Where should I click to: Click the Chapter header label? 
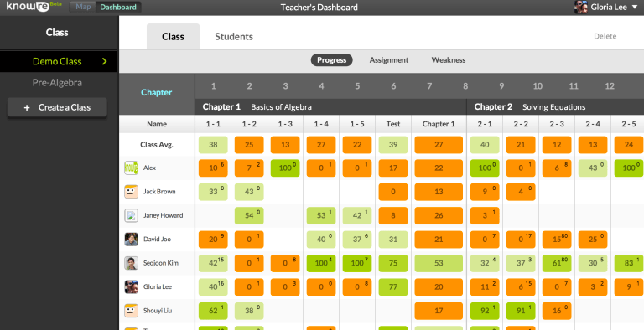click(x=157, y=92)
